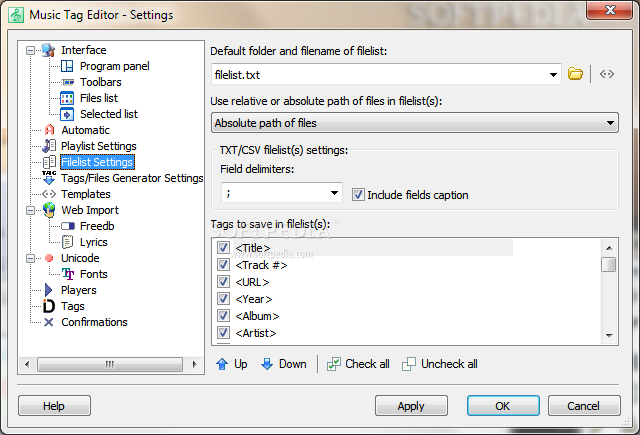
Task: Collapse the Unicode tree node
Action: 30,258
